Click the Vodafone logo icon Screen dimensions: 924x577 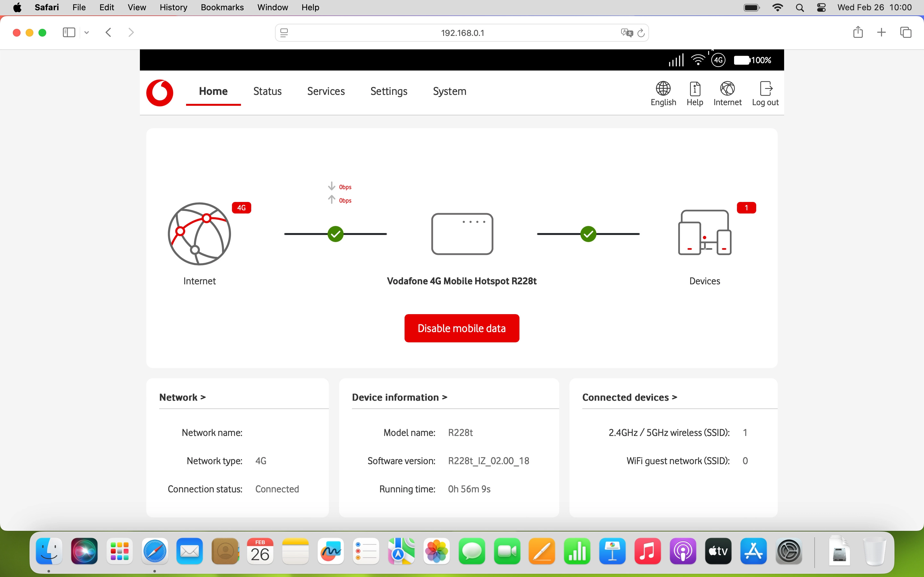[159, 93]
